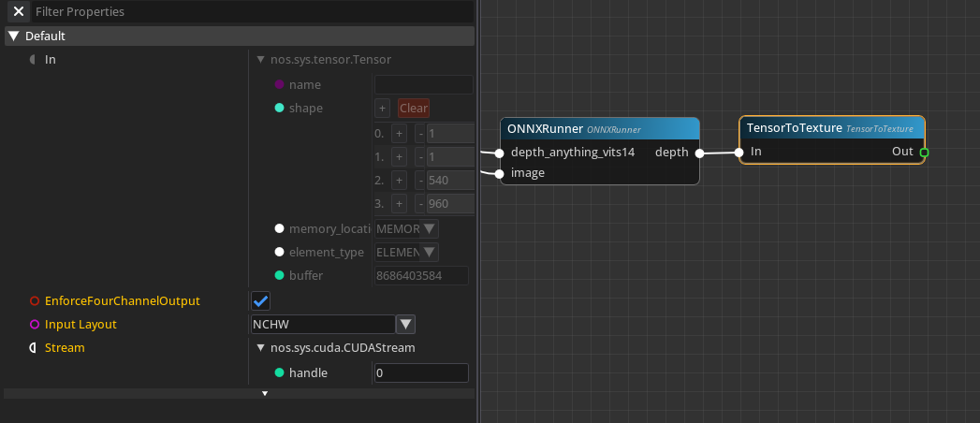Open the element_type dropdown

click(429, 253)
